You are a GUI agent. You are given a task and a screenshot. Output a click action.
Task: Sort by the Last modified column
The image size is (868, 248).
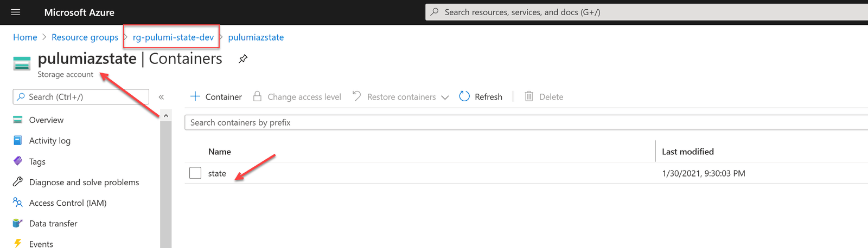coord(687,152)
